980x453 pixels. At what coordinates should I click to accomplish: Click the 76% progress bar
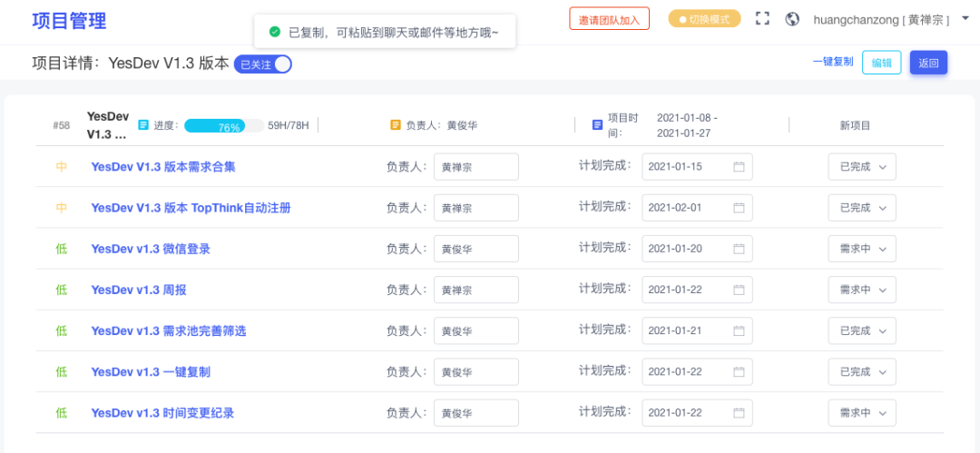224,126
